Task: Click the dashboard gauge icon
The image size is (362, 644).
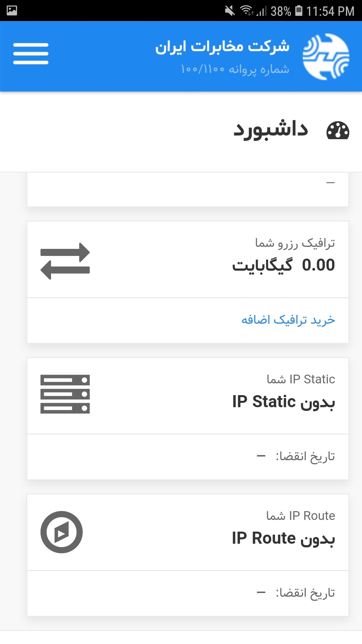Action: 338,130
